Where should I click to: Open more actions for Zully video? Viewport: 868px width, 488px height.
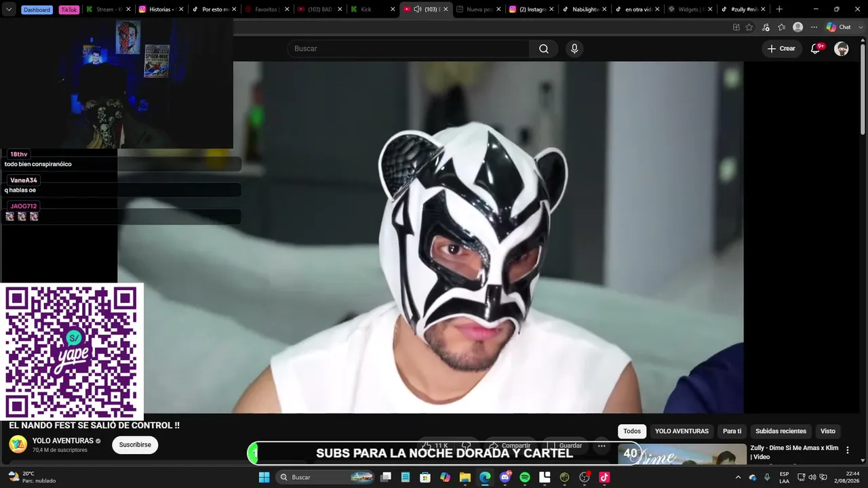pyautogui.click(x=847, y=450)
